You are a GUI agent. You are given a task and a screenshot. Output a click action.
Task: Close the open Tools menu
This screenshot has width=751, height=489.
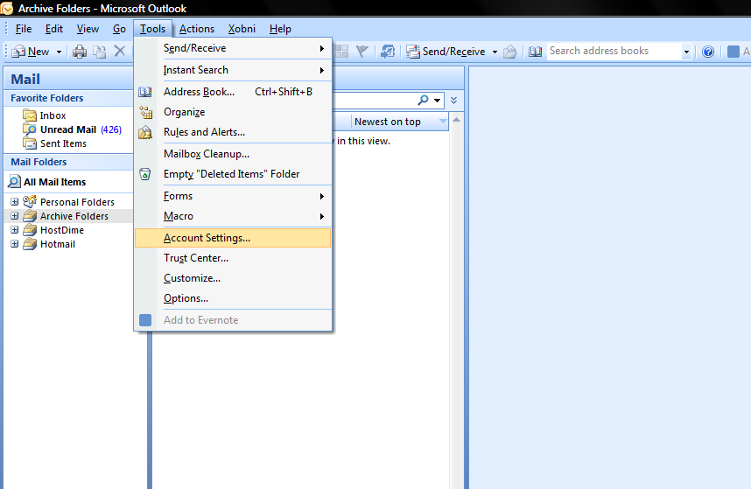click(x=153, y=29)
